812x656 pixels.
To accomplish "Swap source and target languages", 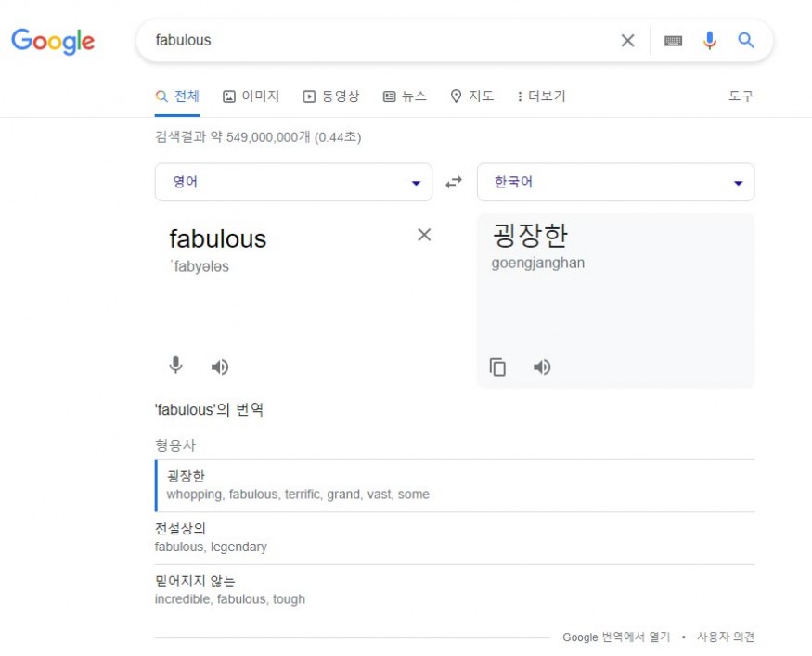I will click(454, 183).
